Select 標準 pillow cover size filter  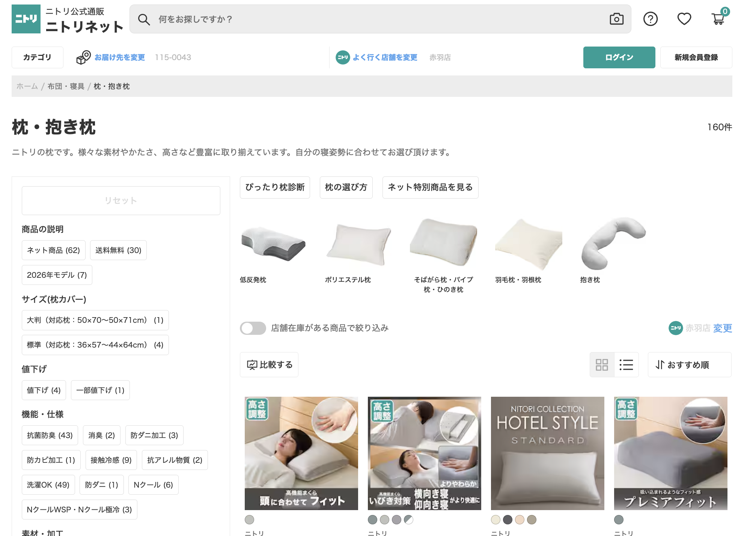95,345
